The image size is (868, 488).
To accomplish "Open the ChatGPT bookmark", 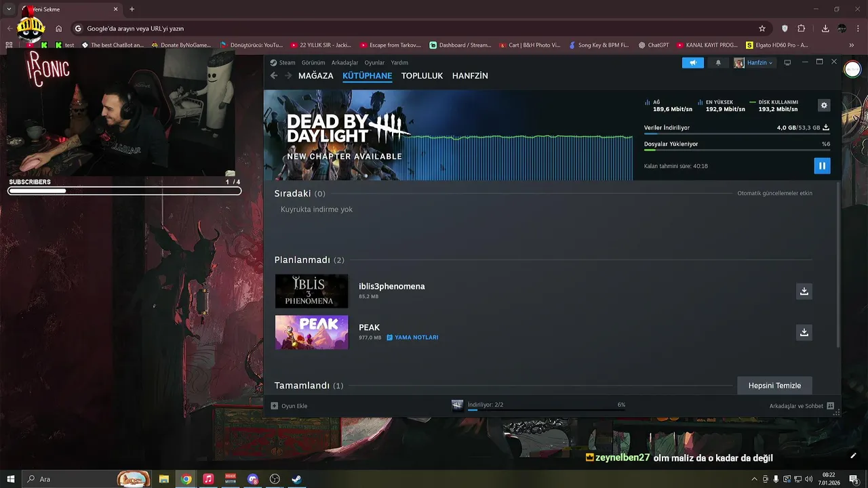I will 654,45.
